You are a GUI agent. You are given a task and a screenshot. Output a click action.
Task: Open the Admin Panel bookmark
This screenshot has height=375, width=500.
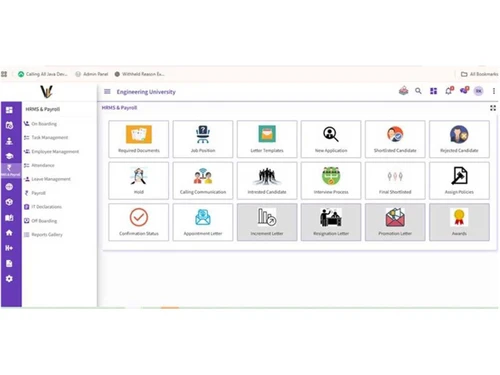tap(92, 74)
